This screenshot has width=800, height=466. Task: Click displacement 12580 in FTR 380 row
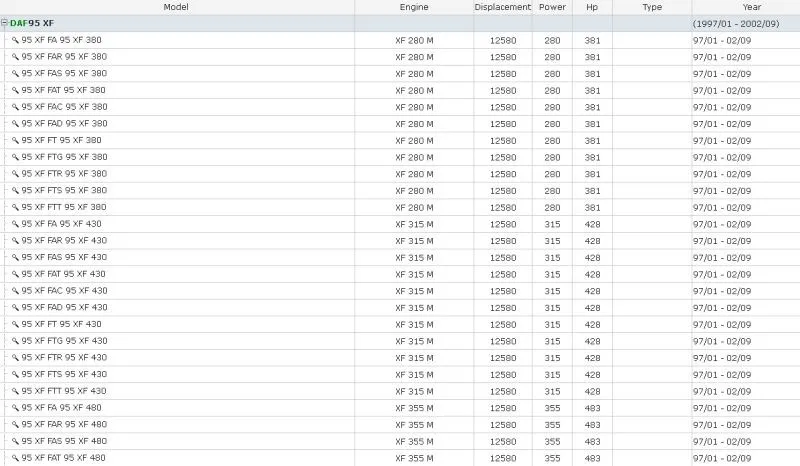[503, 174]
